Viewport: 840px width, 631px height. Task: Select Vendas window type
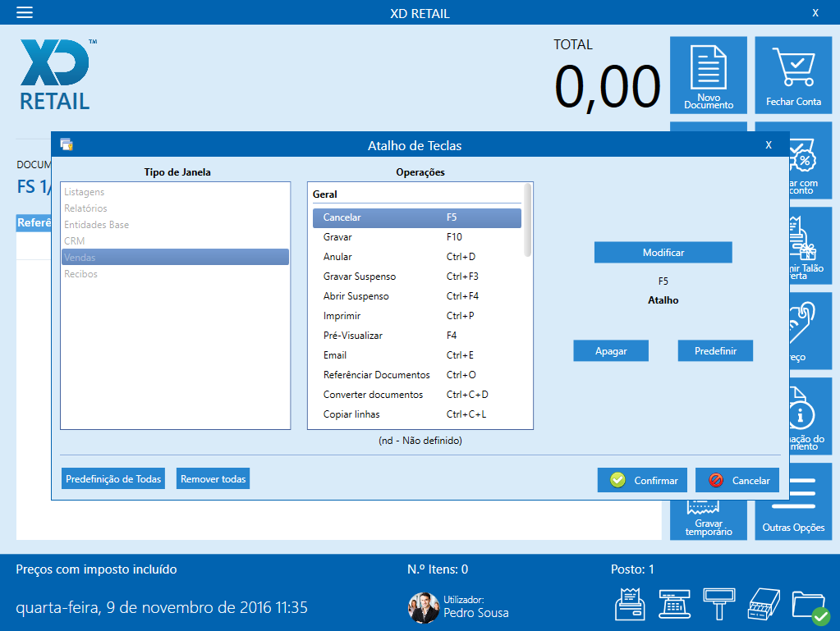(x=175, y=257)
